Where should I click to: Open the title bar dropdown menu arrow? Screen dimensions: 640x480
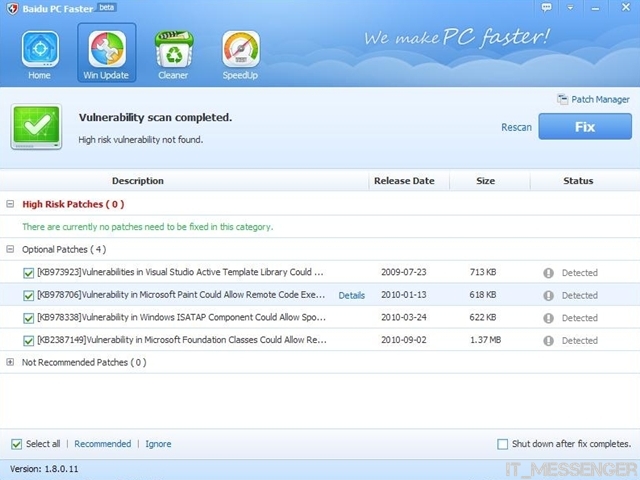570,8
